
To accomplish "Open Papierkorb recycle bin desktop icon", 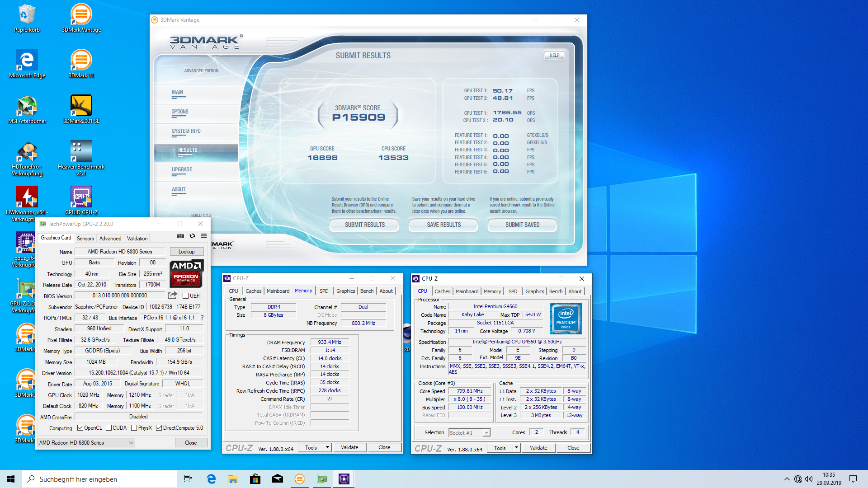I will (x=27, y=19).
